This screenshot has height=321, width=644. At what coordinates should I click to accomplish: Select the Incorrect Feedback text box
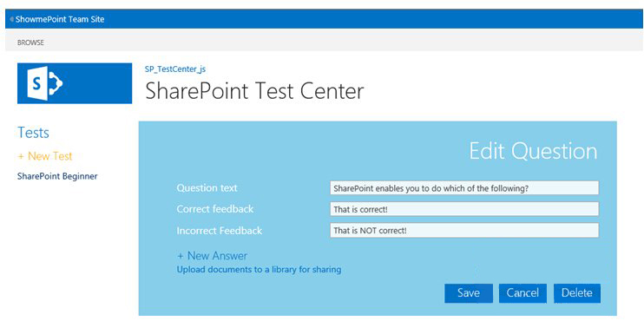pos(464,230)
